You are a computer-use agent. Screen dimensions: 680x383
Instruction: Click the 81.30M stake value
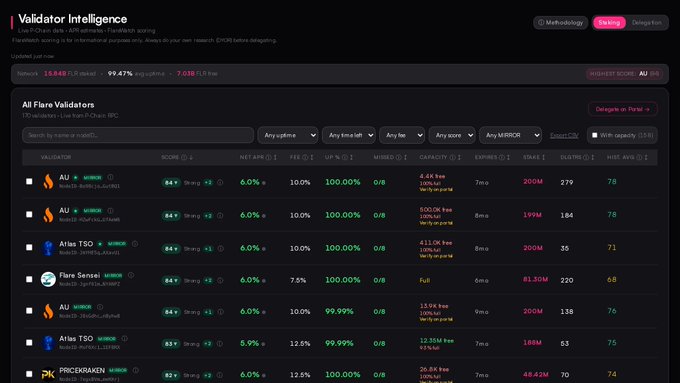click(x=535, y=279)
